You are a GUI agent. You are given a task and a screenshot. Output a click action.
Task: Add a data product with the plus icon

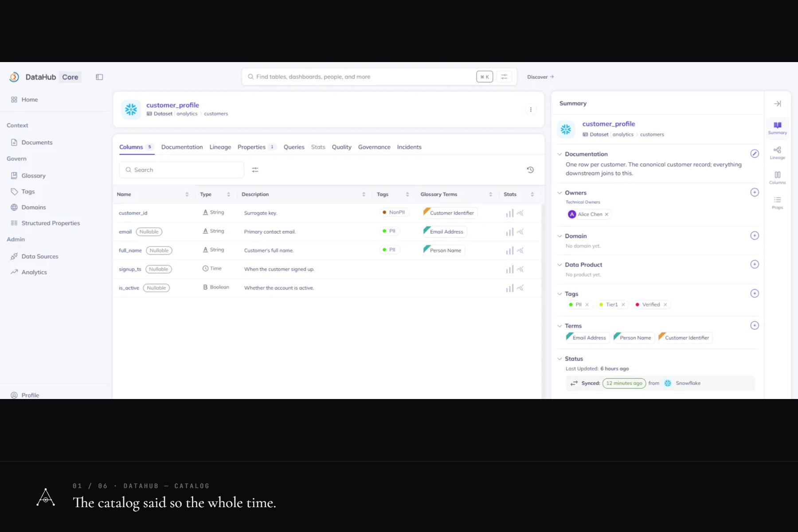(755, 265)
